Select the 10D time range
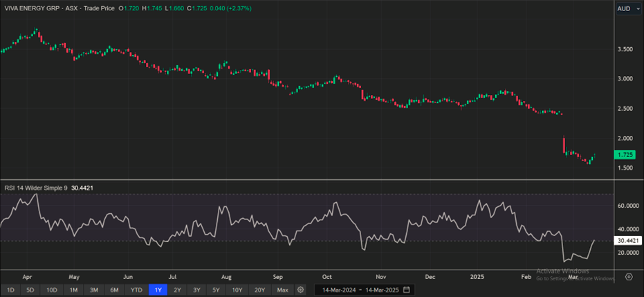Image resolution: width=644 pixels, height=297 pixels. [x=52, y=289]
